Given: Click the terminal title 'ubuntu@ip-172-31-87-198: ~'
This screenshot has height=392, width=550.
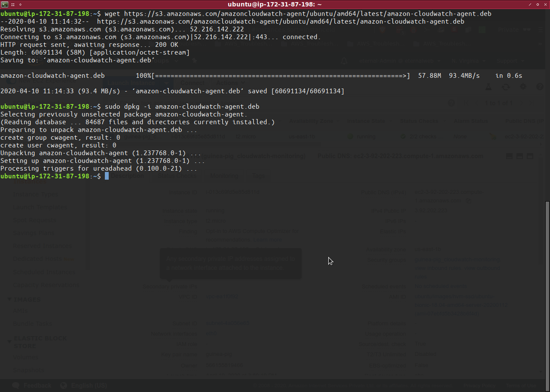Looking at the screenshot, I should [275, 4].
